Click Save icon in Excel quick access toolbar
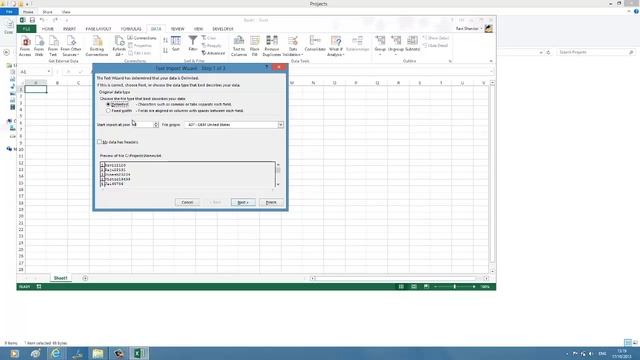 pos(32,20)
